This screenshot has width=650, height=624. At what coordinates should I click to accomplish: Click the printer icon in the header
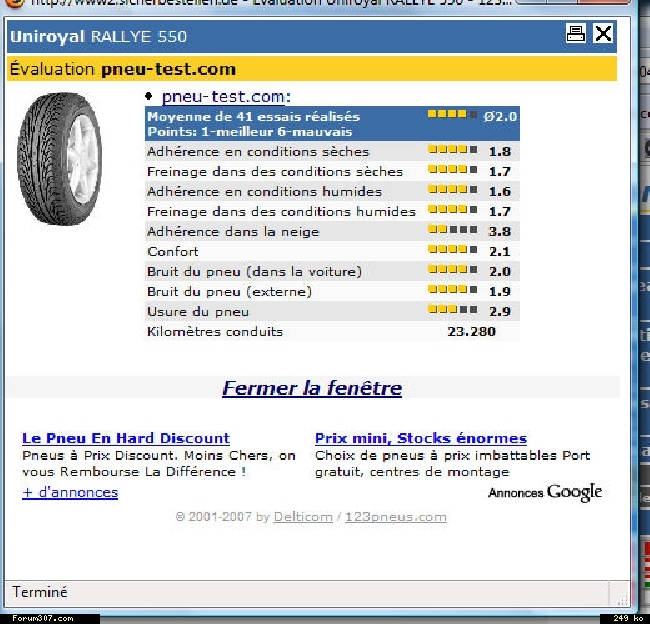click(x=576, y=34)
